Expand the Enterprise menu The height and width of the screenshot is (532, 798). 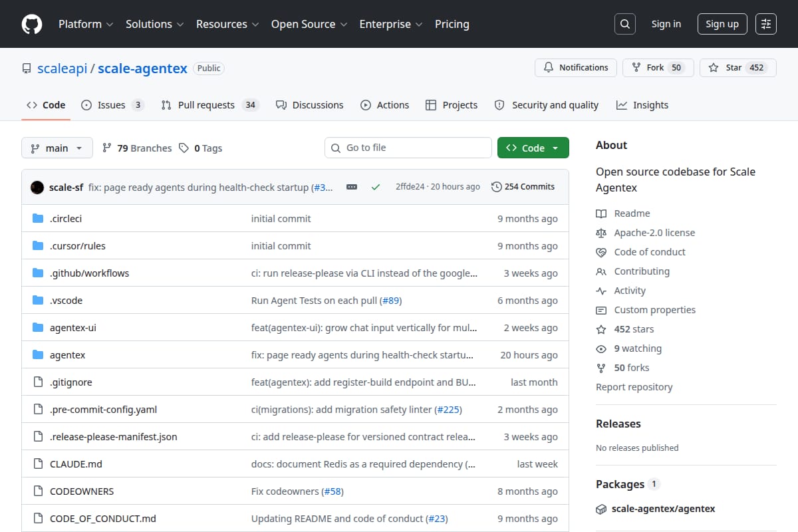pyautogui.click(x=391, y=24)
